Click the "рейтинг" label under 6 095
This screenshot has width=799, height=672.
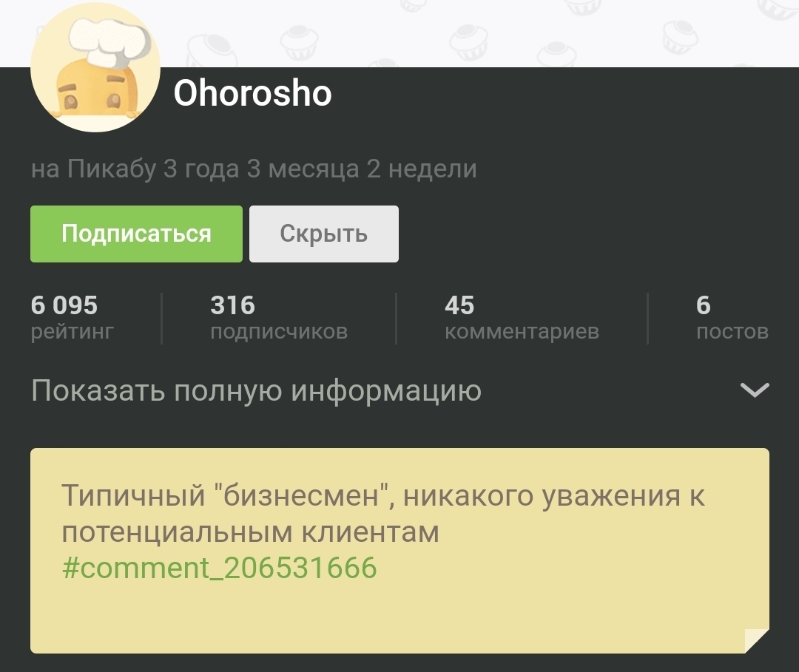tap(72, 332)
